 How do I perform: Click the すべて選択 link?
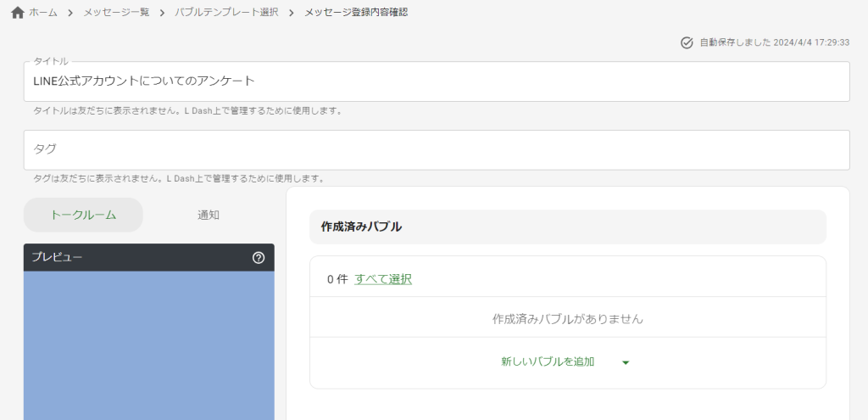383,279
